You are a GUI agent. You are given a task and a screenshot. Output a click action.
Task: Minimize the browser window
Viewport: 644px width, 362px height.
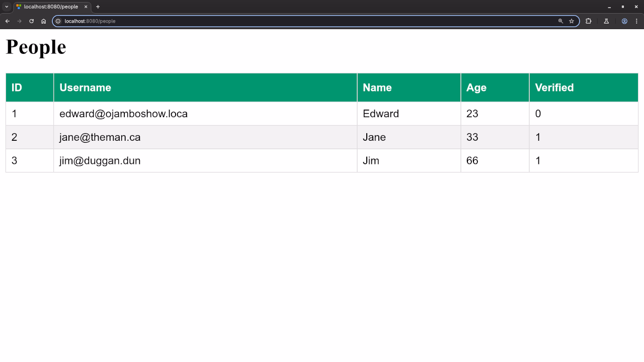tap(609, 7)
